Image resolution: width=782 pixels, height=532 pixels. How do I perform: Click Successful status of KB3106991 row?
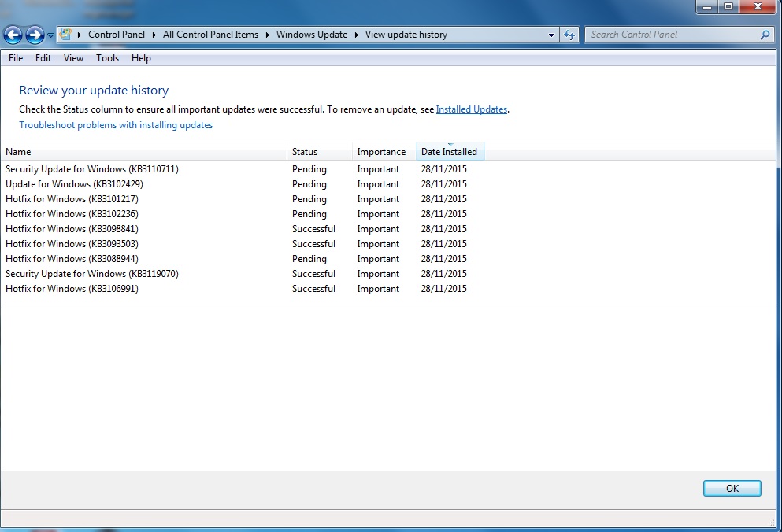(313, 289)
